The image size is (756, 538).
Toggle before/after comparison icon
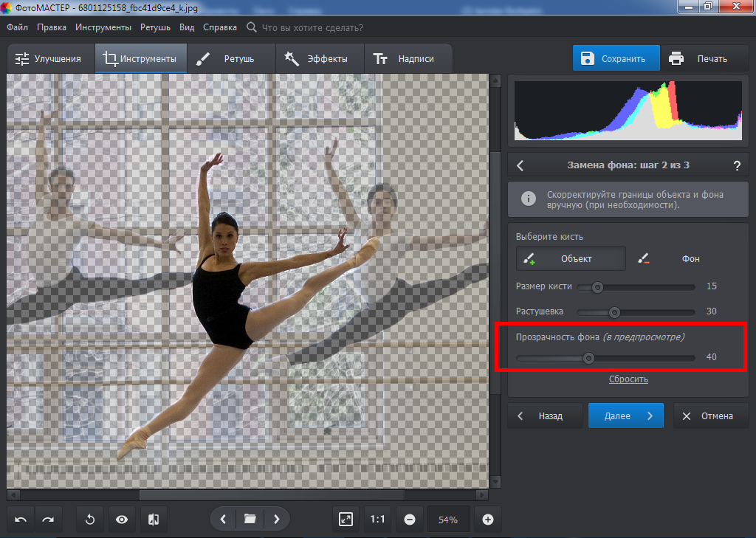pyautogui.click(x=154, y=520)
